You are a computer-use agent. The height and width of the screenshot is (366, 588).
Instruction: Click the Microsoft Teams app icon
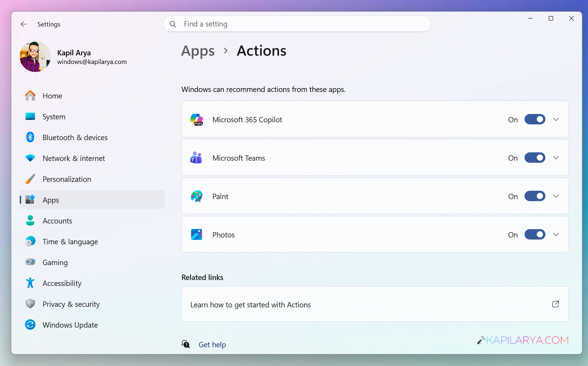(196, 158)
